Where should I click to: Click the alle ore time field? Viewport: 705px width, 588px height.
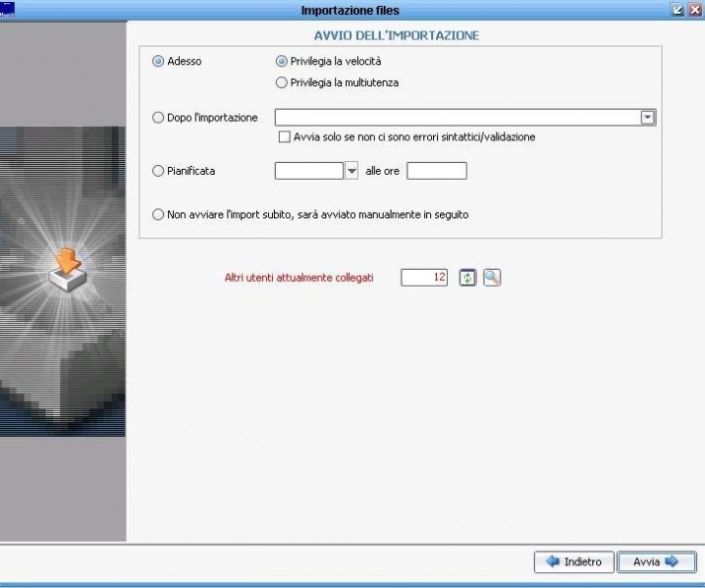coord(436,171)
